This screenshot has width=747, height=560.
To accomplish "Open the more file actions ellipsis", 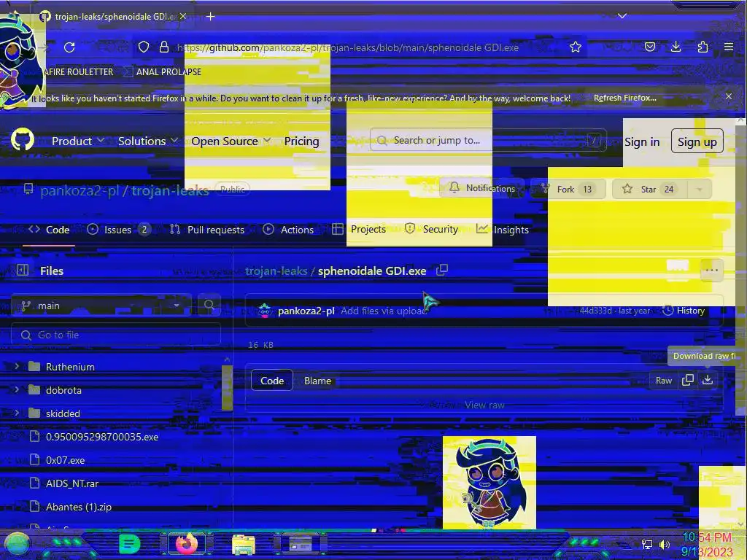I will click(712, 270).
